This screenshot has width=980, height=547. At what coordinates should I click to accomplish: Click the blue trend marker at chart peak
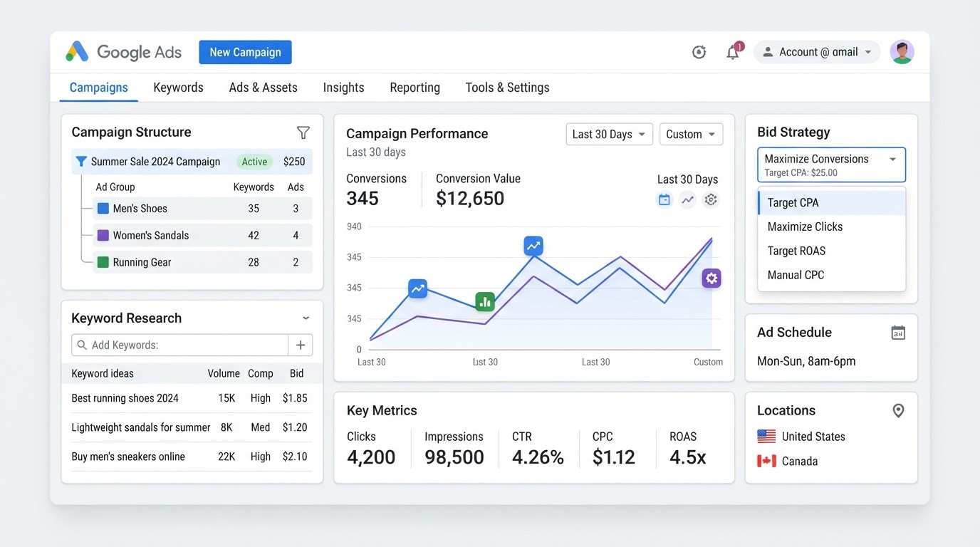tap(533, 246)
